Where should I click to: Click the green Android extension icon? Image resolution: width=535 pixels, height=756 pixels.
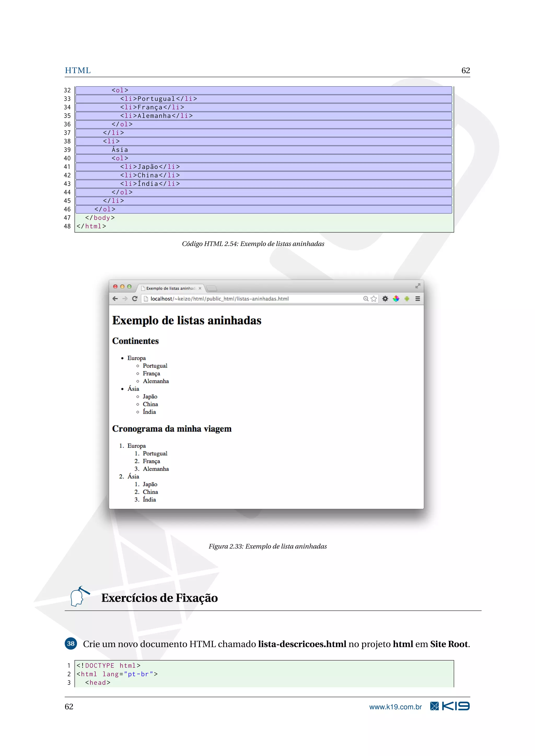pos(407,299)
